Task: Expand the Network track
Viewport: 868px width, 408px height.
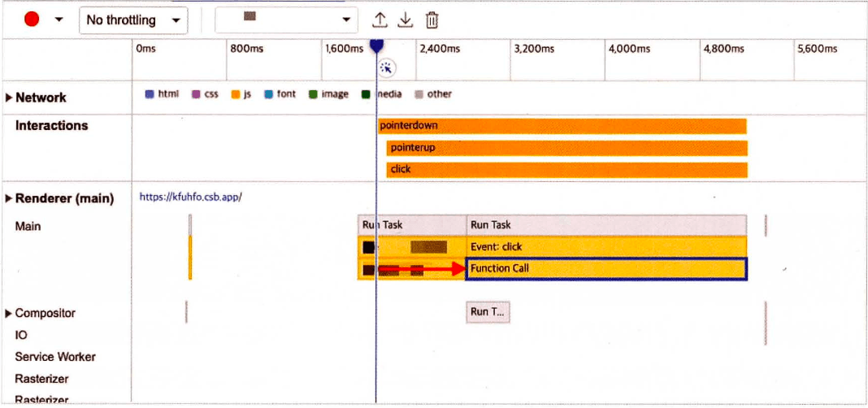Action: pos(9,98)
